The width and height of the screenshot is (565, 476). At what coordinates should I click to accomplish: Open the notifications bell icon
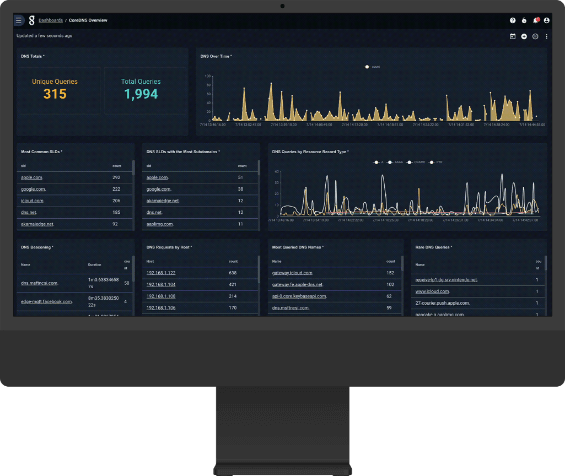pos(536,21)
